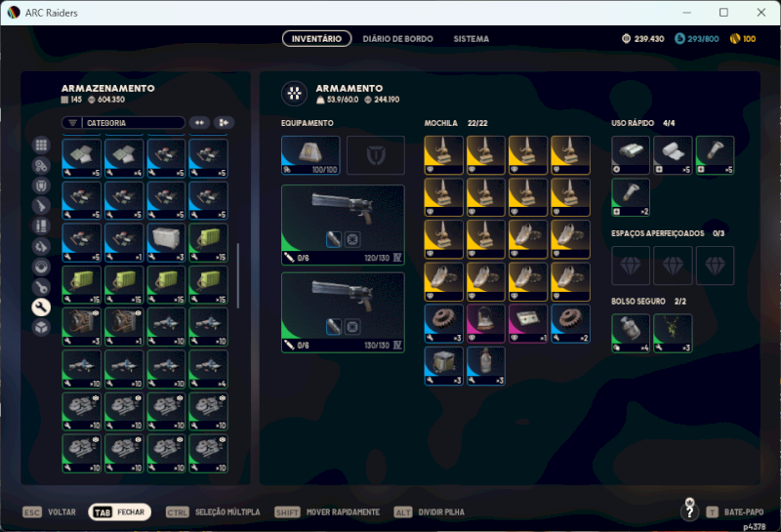The image size is (781, 532).
Task: Click the USO RÁPIDO 4/4 label
Action: pyautogui.click(x=643, y=123)
